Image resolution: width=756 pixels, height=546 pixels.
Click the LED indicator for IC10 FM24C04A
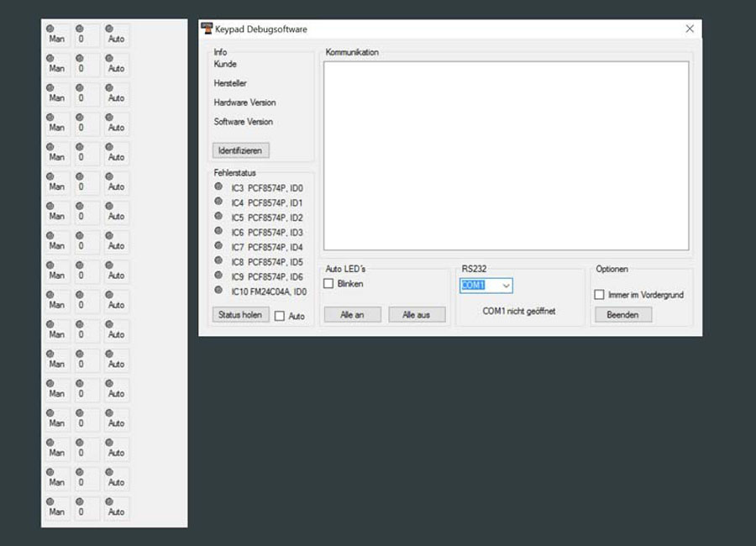219,291
